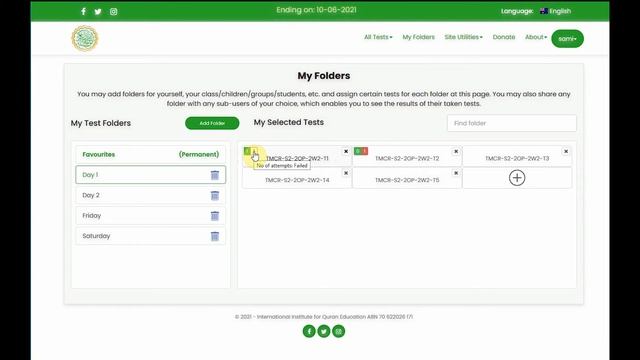Open the Twitter icon in top bar

pyautogui.click(x=98, y=11)
